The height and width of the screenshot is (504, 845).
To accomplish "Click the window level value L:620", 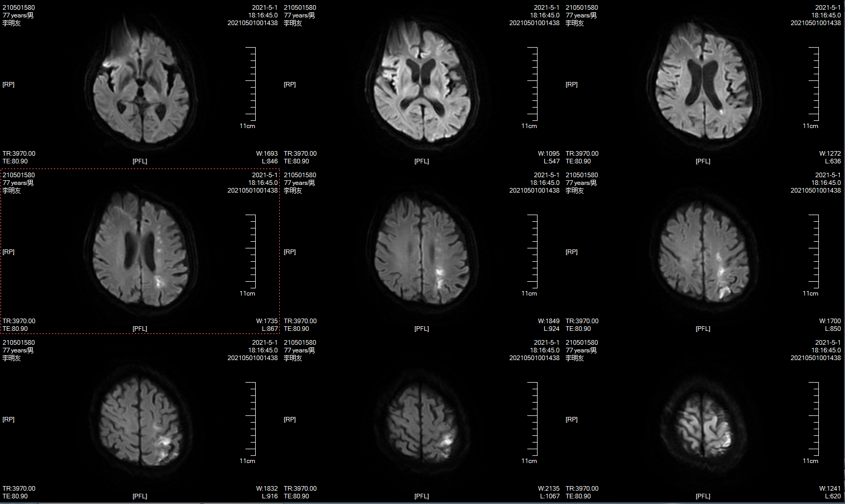I will [833, 496].
